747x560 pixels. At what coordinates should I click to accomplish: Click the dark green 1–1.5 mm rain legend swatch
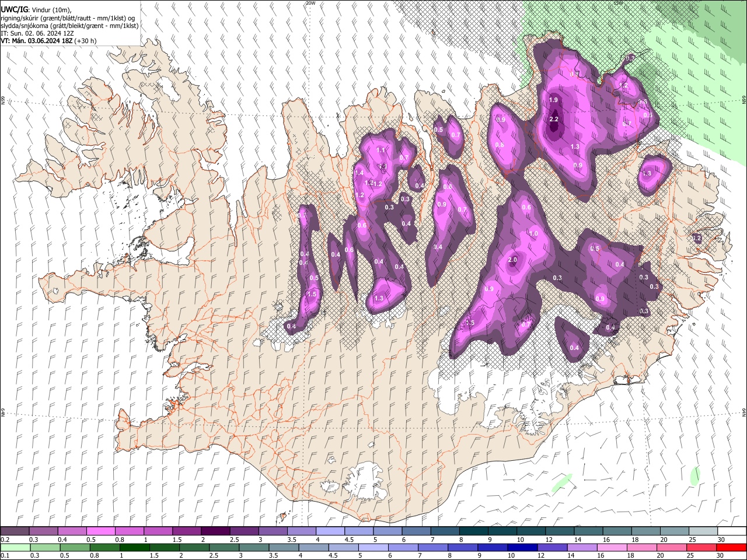[134, 548]
